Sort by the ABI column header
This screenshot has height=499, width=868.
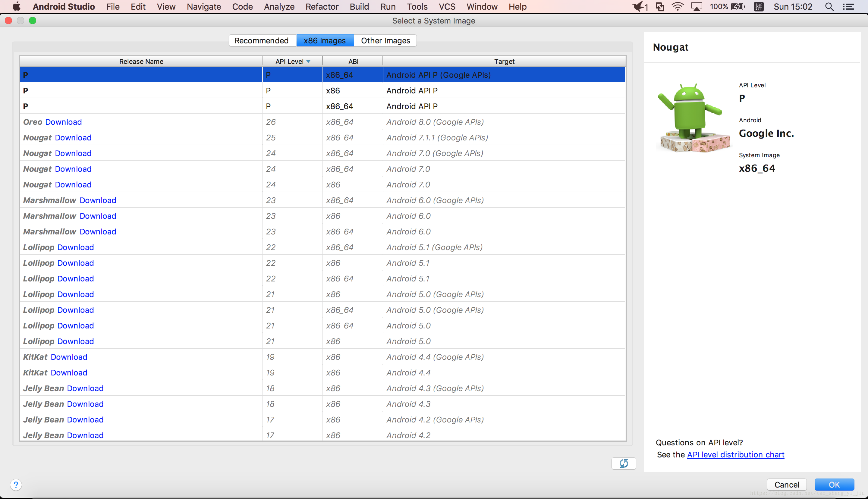tap(353, 61)
